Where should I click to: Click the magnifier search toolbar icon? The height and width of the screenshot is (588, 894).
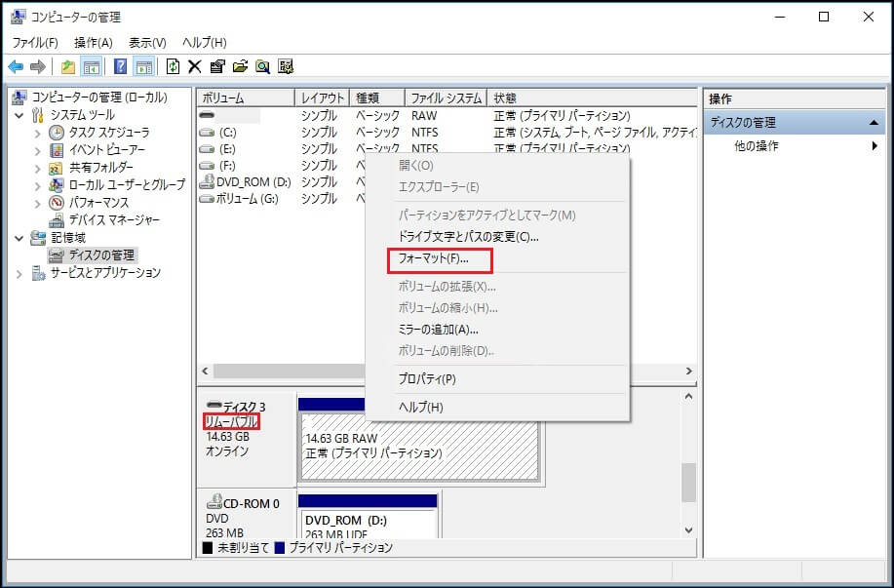tap(262, 66)
